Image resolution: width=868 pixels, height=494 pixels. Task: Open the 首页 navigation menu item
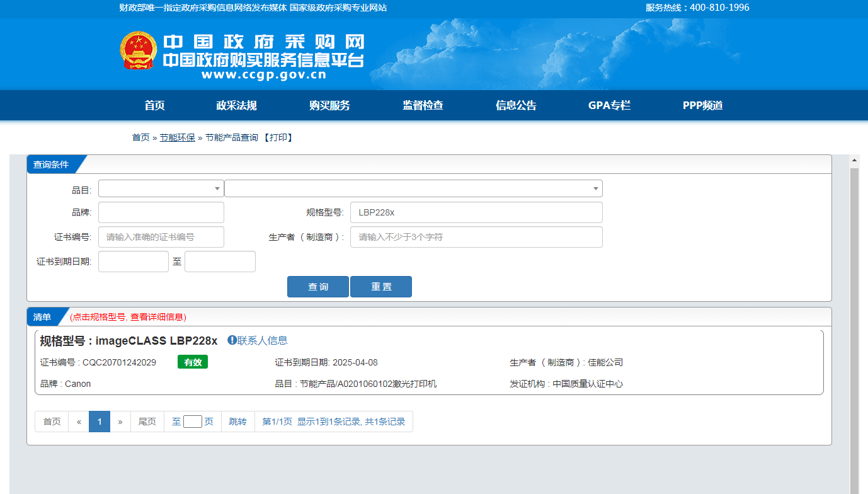point(154,105)
